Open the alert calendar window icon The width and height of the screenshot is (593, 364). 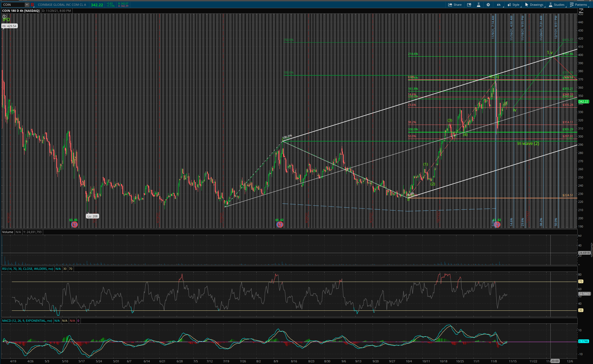click(x=469, y=5)
